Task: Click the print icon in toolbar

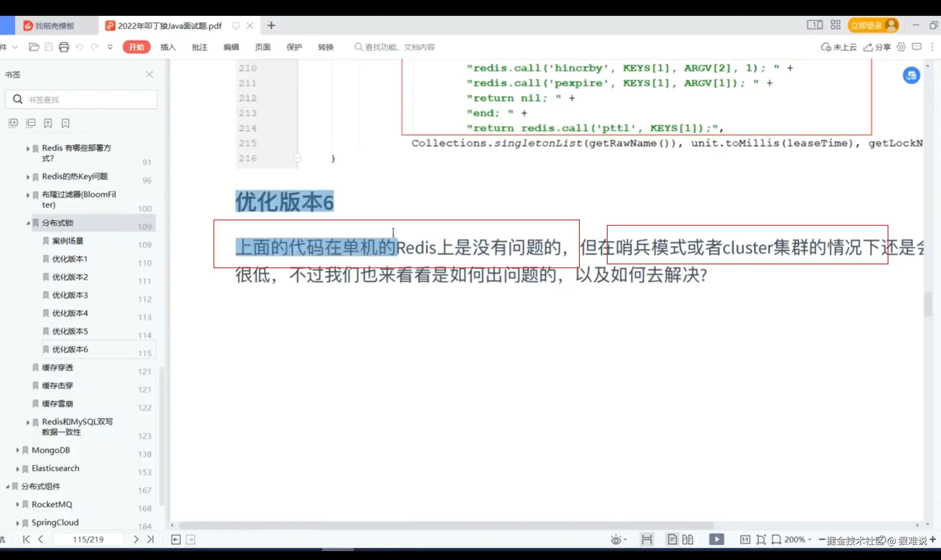Action: (64, 47)
